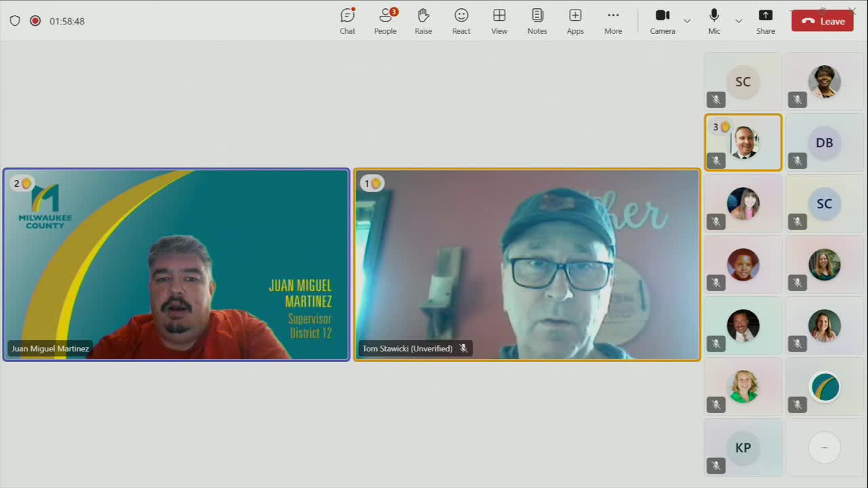Select the KP participant tile
This screenshot has height=488, width=868.
pyautogui.click(x=743, y=447)
